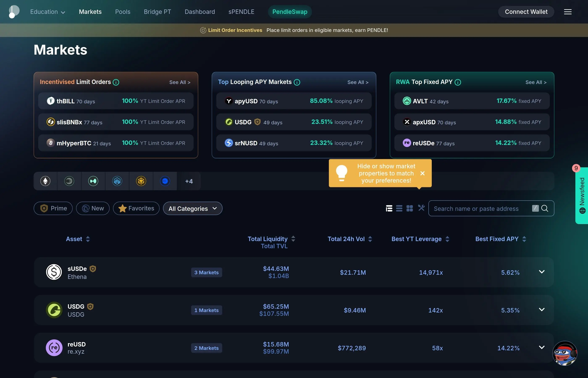Select the second chain filter icon with the dark ring
Image resolution: width=588 pixels, height=378 pixels.
pos(69,181)
